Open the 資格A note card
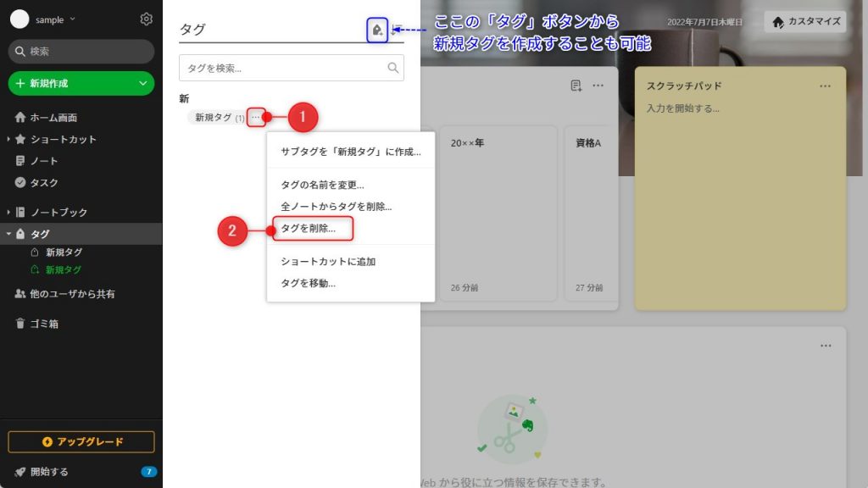The width and height of the screenshot is (868, 488). 591,213
